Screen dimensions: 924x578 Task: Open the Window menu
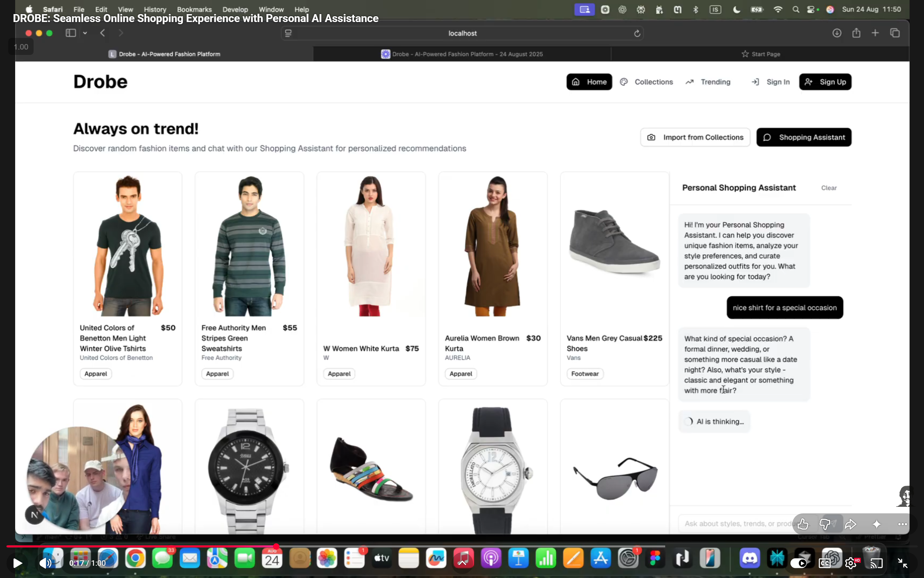(271, 9)
